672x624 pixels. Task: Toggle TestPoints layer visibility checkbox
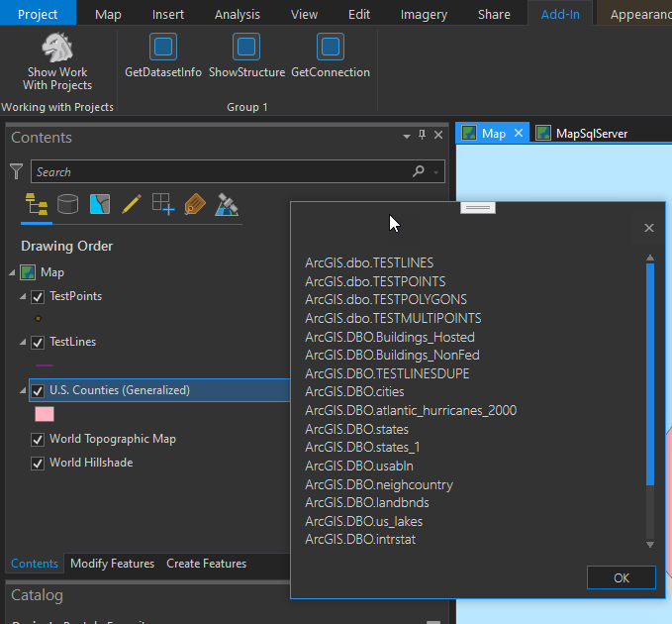[x=38, y=297]
